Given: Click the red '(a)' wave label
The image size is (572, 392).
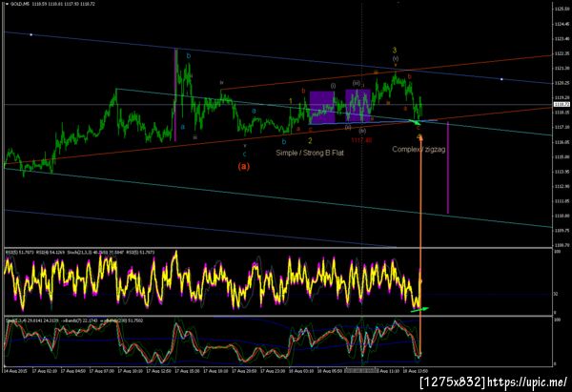Looking at the screenshot, I should (244, 166).
